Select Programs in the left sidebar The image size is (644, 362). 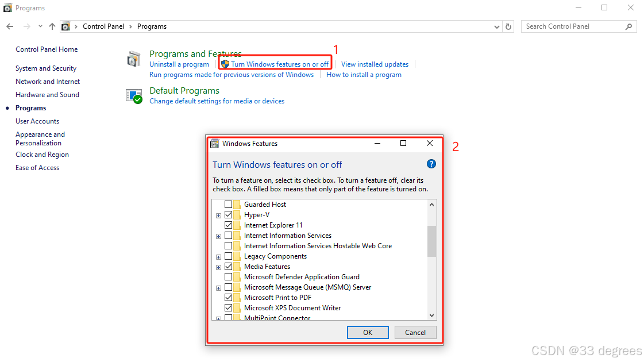(x=31, y=108)
